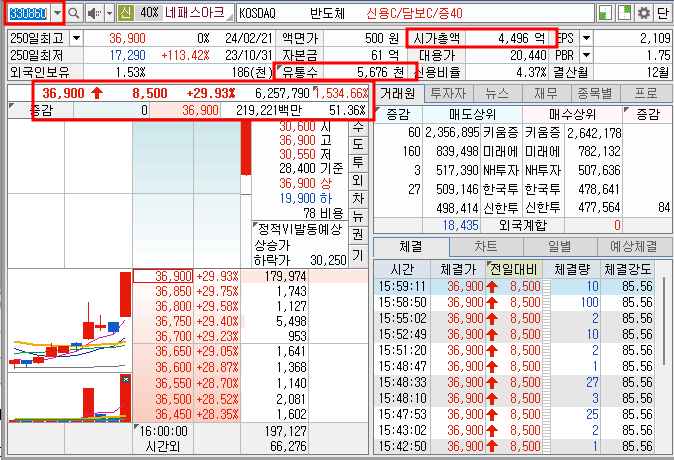This screenshot has width=674, height=460.
Task: Select the 일별 tab
Action: (x=560, y=247)
